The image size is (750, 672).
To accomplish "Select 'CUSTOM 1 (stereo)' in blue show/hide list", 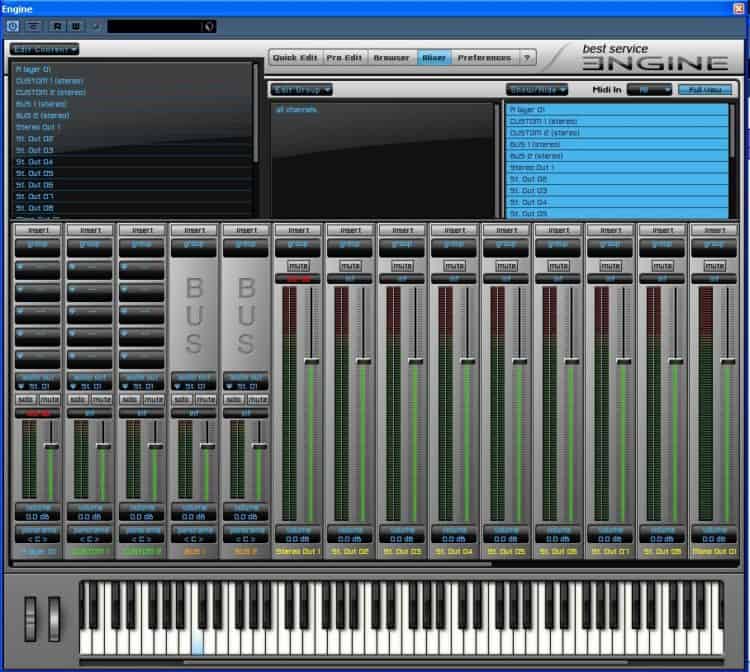I will tap(617, 121).
